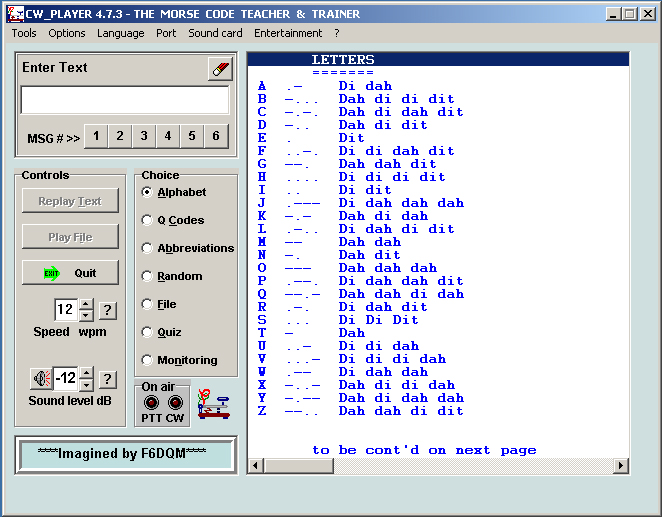
Task: Click the Enter Text input field
Action: (x=125, y=101)
